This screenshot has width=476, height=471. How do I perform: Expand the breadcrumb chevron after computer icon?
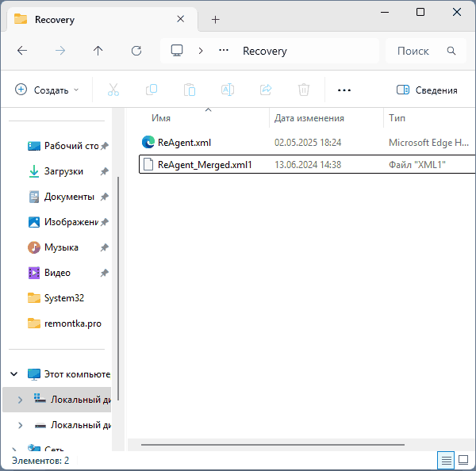point(201,51)
